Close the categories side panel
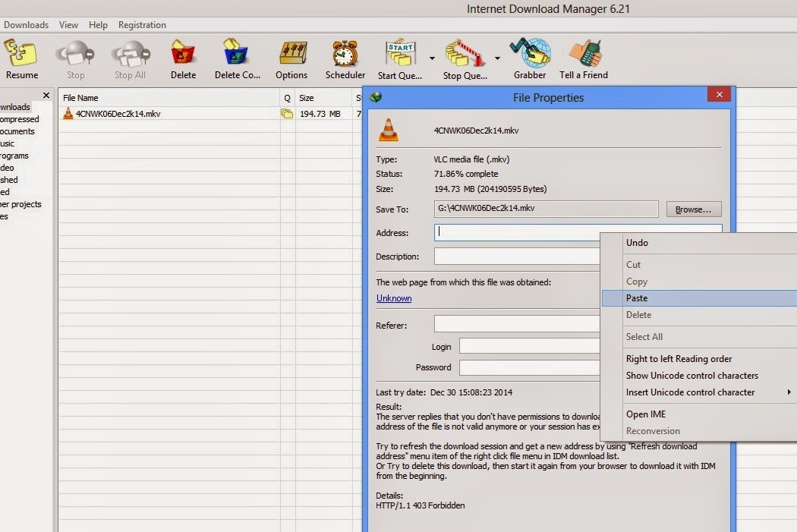Image resolution: width=797 pixels, height=532 pixels. click(46, 96)
